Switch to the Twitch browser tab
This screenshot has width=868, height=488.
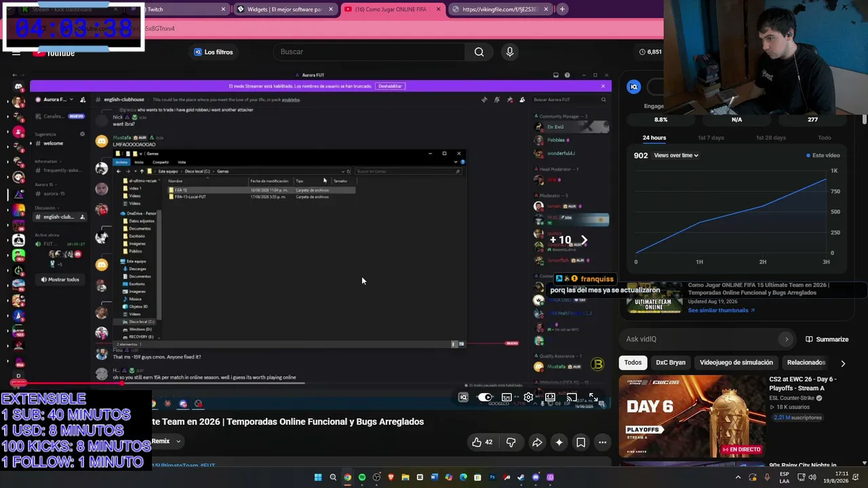point(181,9)
